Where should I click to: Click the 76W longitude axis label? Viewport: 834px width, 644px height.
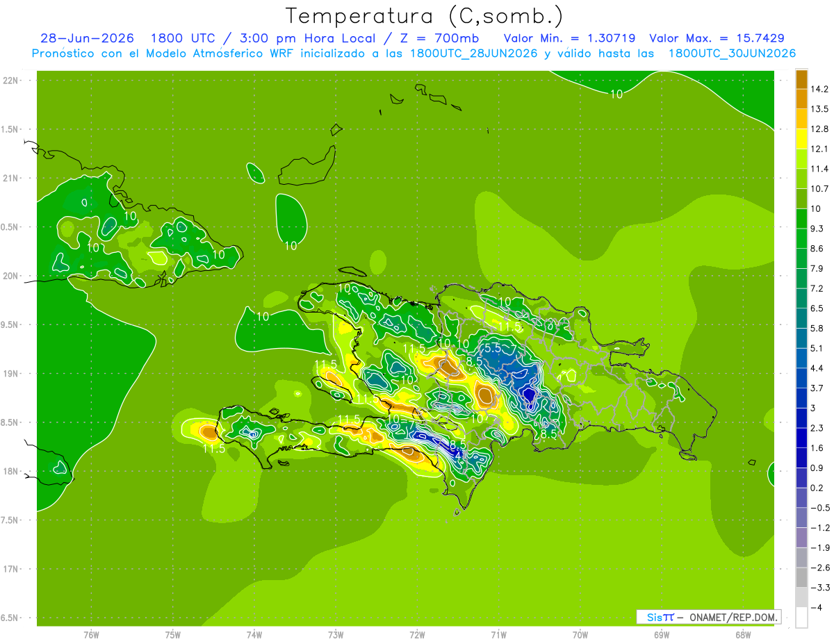click(91, 634)
